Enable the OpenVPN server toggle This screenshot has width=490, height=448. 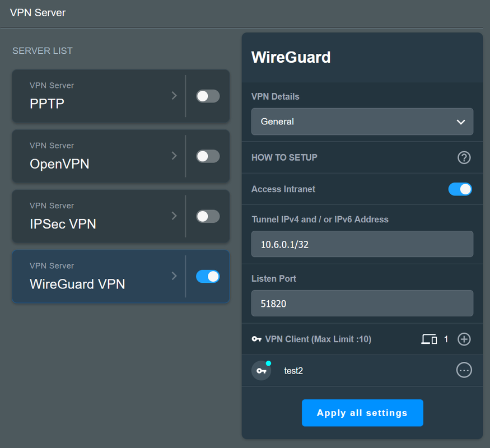click(x=208, y=156)
